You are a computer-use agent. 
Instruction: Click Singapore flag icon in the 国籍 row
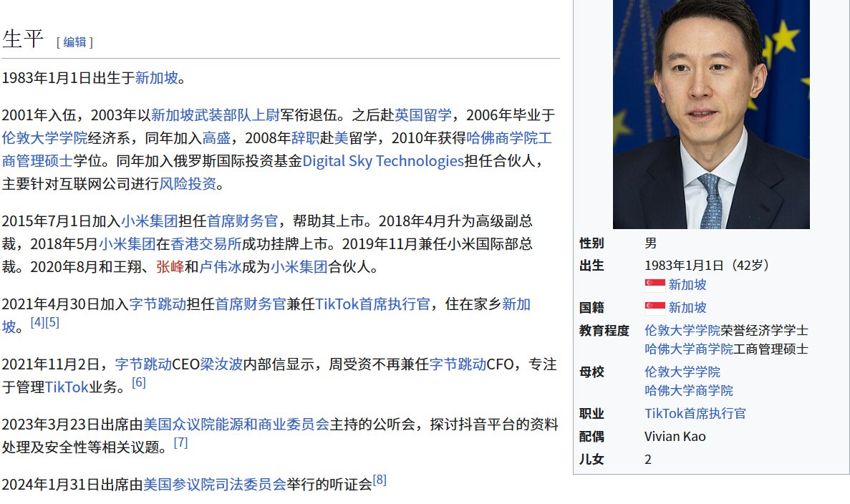pos(655,308)
